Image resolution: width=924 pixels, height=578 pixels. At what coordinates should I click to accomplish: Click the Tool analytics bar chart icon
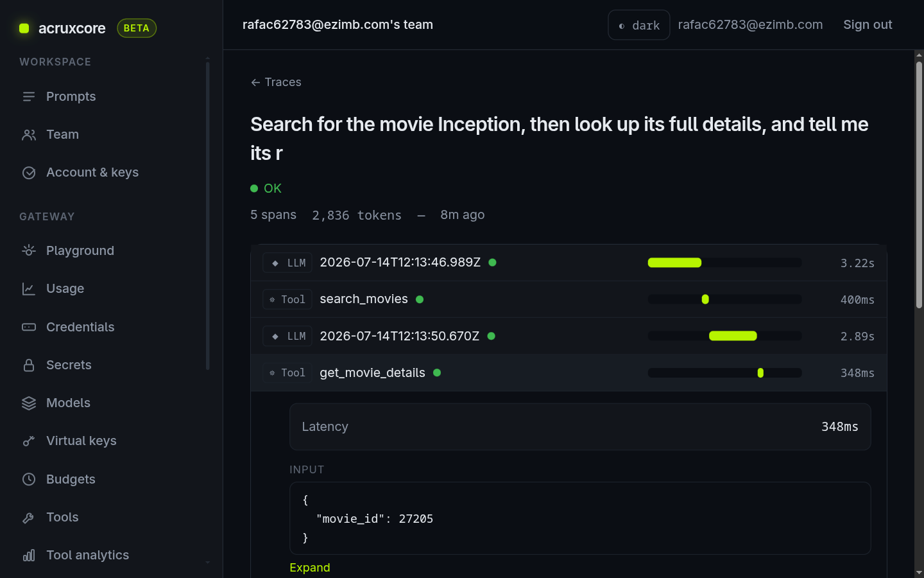[x=29, y=555]
